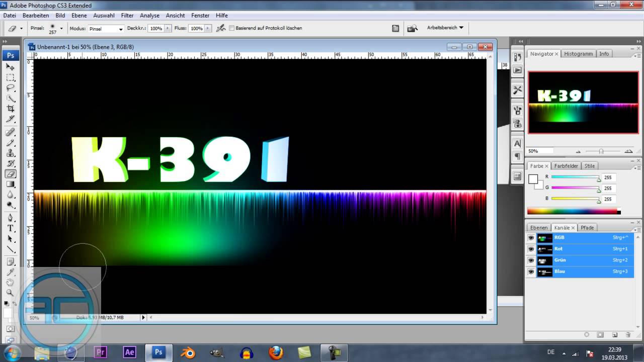Select the Path Selection tool
The height and width of the screenshot is (362, 644).
tap(11, 239)
